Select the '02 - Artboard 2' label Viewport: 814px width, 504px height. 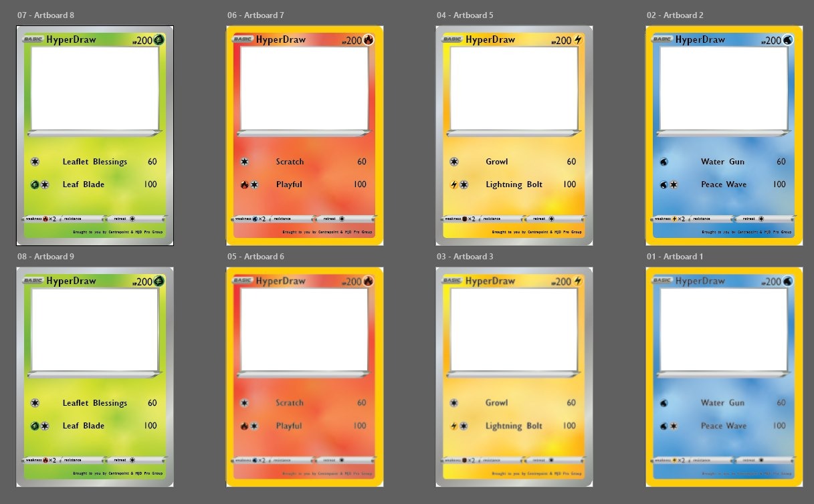pos(675,15)
